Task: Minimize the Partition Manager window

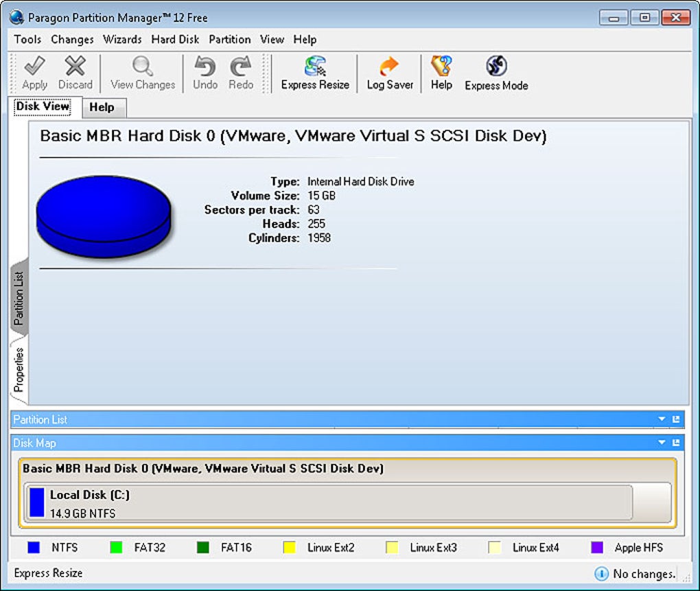Action: click(614, 18)
